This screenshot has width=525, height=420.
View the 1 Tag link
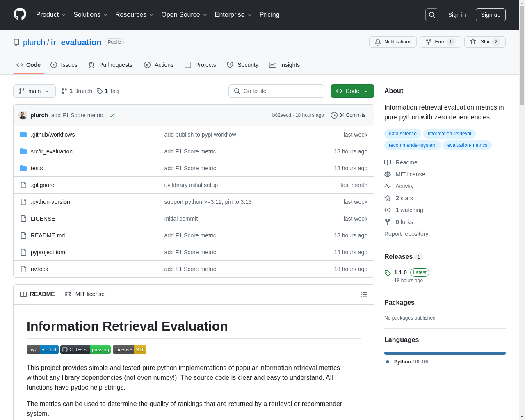pyautogui.click(x=108, y=91)
